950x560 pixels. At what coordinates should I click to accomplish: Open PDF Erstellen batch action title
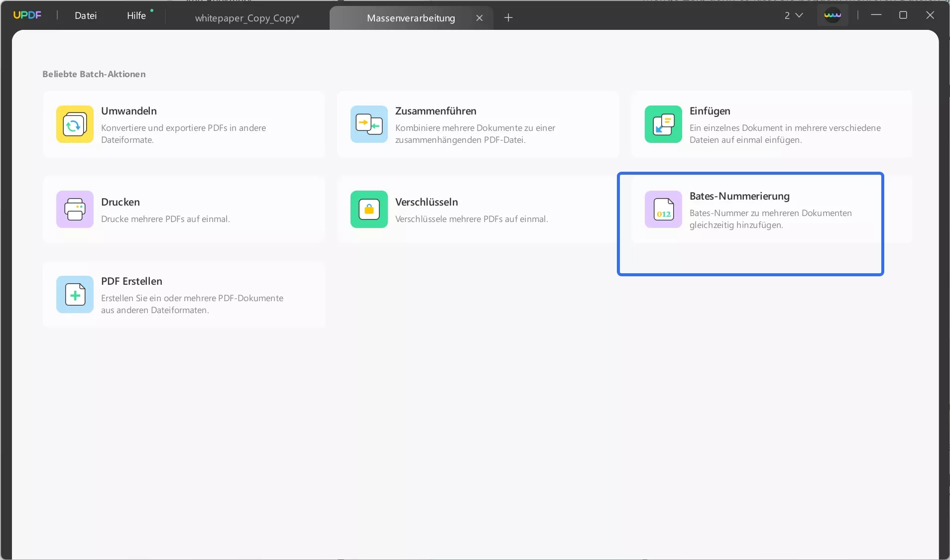131,281
